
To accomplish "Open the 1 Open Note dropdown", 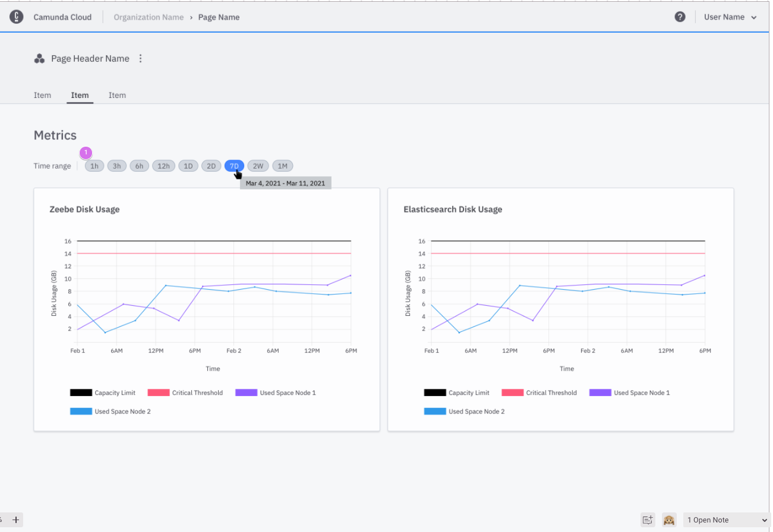I will point(726,520).
